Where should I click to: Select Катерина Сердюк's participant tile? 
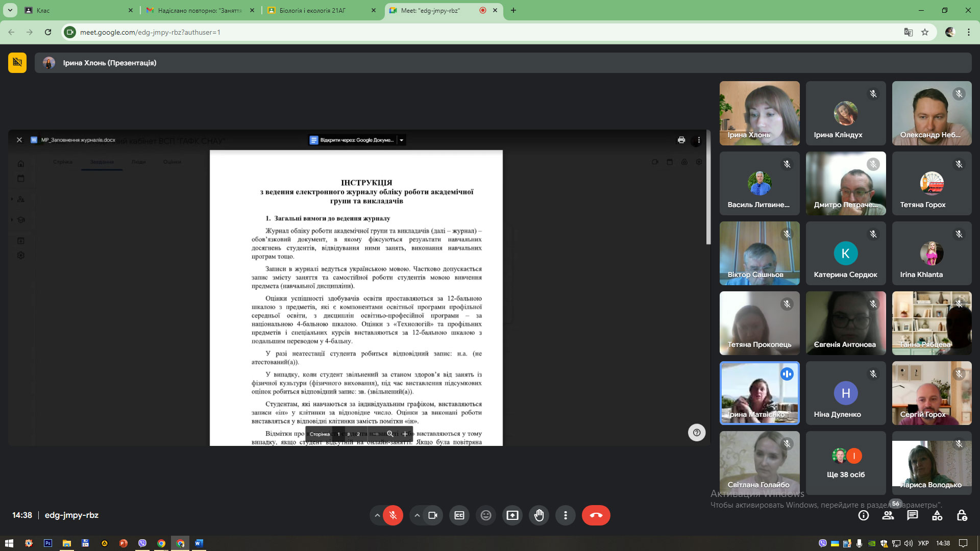846,253
